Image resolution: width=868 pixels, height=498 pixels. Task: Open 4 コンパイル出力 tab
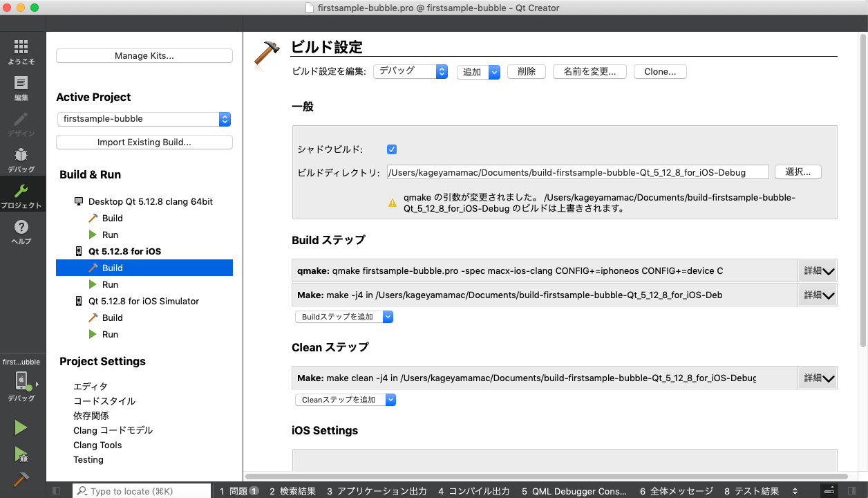(474, 491)
